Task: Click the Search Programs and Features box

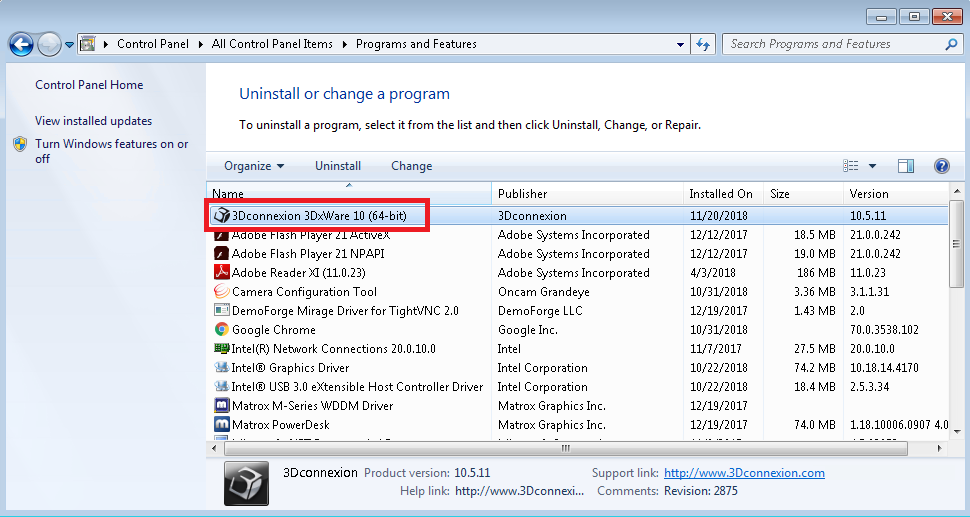Action: tap(836, 44)
